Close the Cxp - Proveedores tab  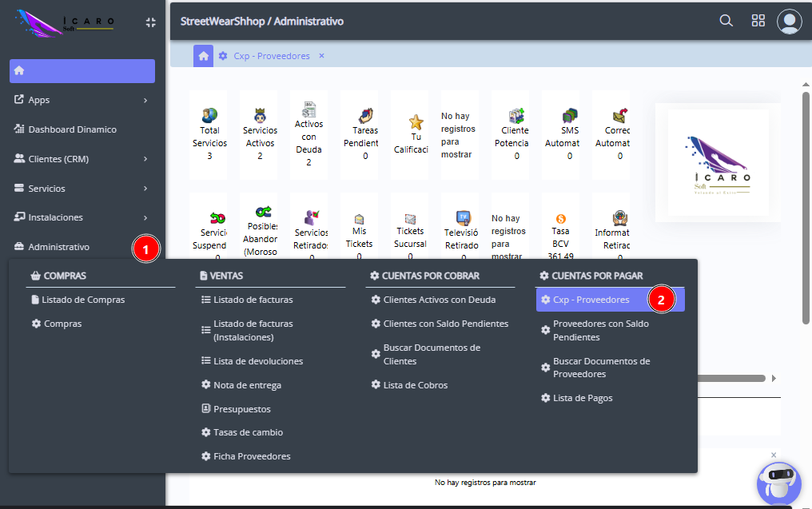[x=321, y=56]
